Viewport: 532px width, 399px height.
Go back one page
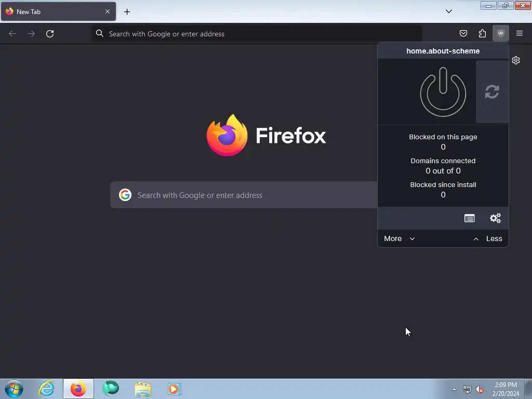[x=12, y=34]
